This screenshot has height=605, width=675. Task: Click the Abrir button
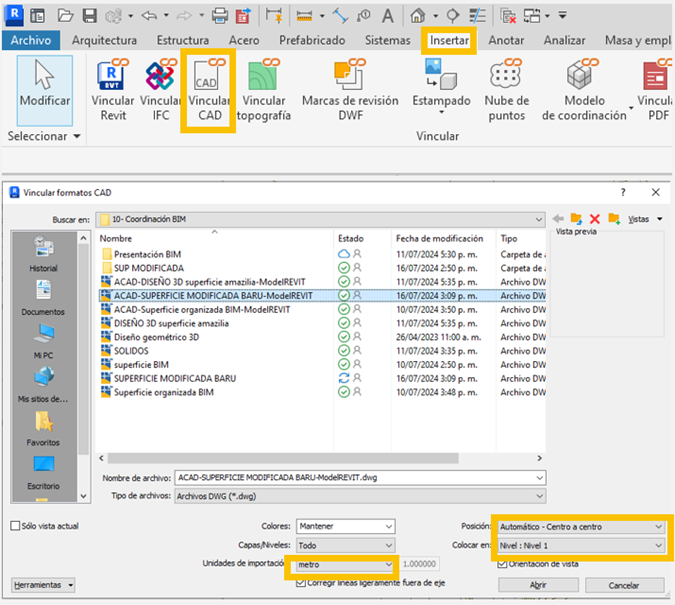point(538,585)
